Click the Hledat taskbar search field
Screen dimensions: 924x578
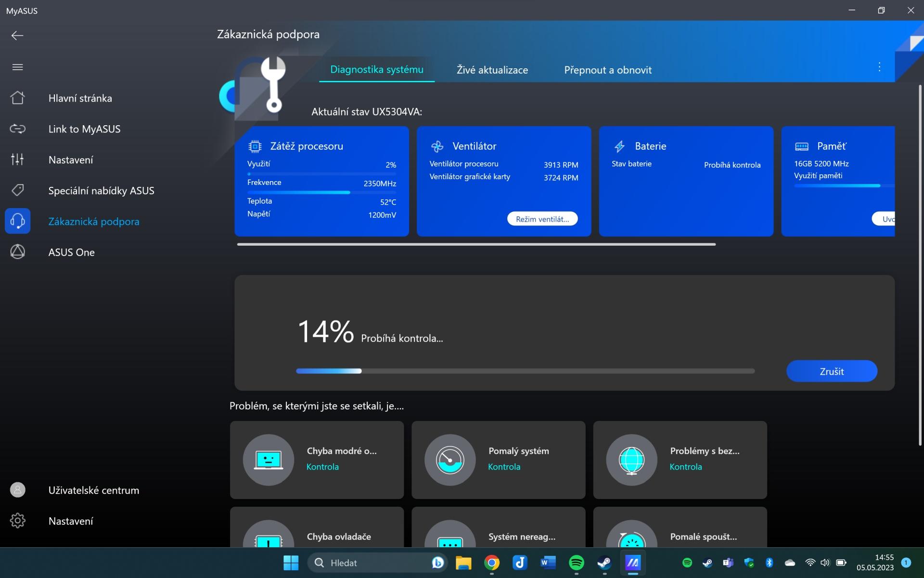click(x=377, y=563)
